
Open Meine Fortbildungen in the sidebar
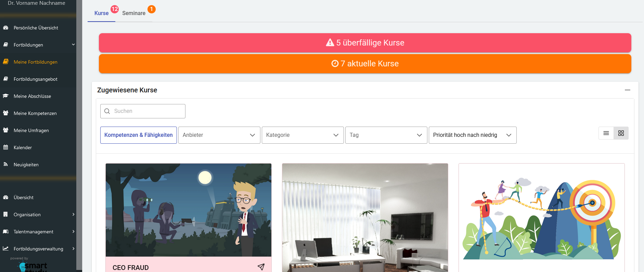click(36, 62)
